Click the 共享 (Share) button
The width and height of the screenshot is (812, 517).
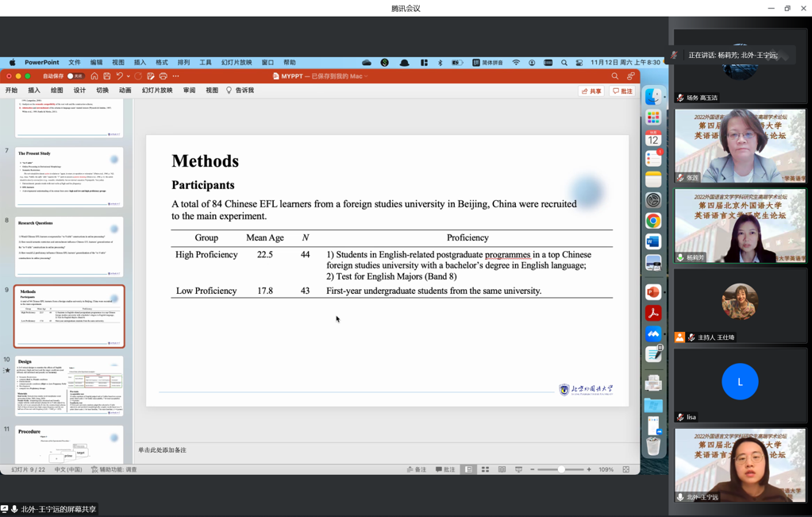(x=591, y=91)
